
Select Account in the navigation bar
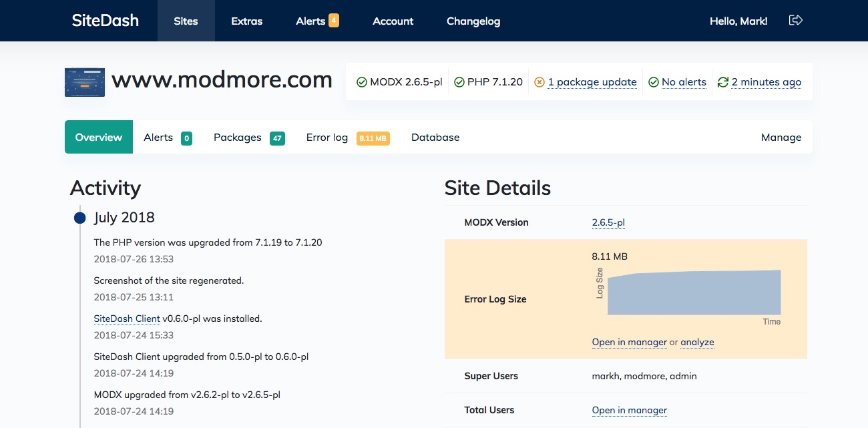point(393,21)
